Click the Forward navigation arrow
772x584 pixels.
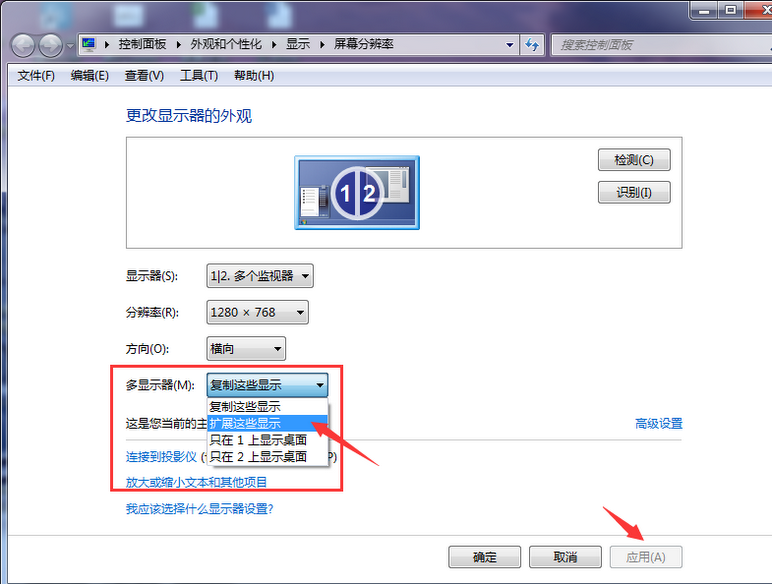click(50, 46)
